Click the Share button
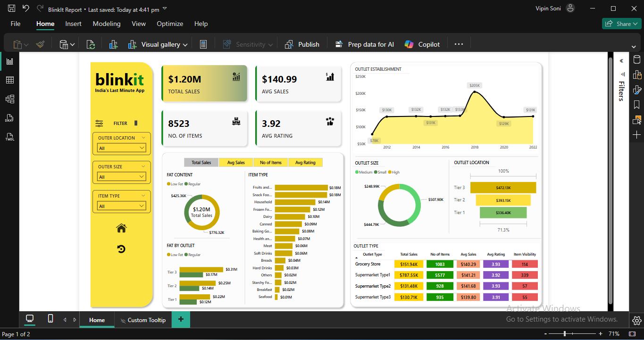 [x=621, y=23]
